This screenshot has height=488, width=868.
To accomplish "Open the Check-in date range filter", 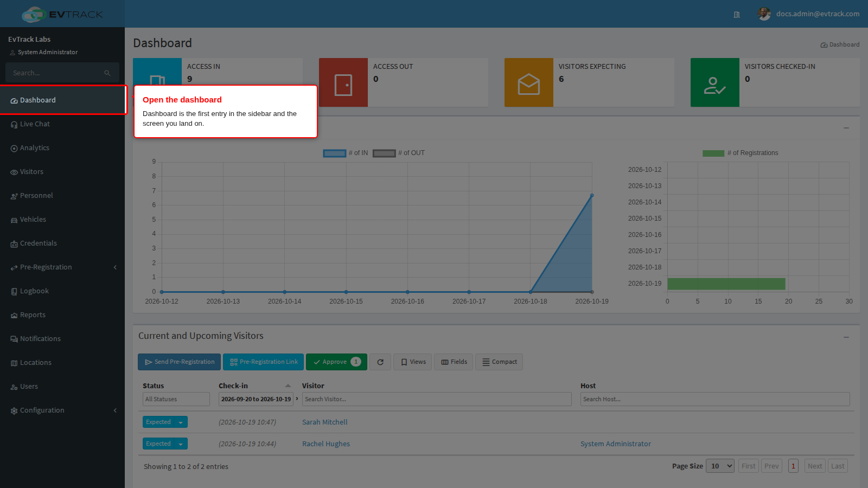I will 256,399.
